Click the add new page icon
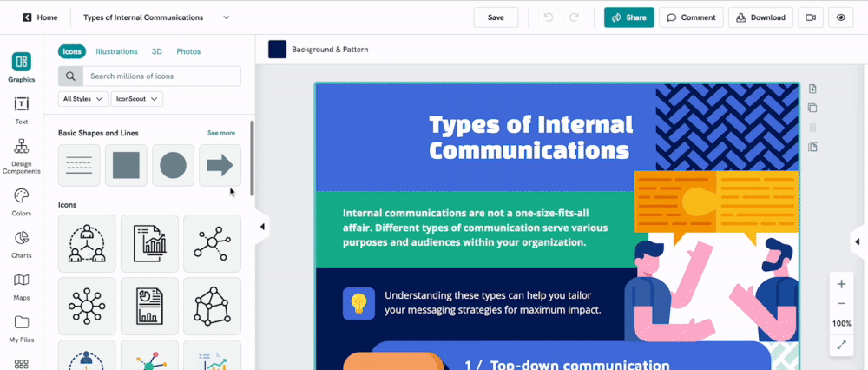 [812, 89]
